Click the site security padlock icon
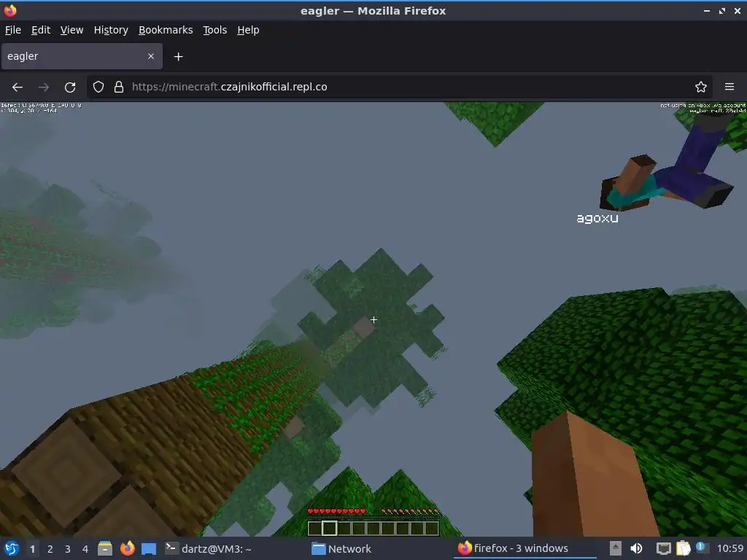Screen dimensions: 747x560 point(119,87)
